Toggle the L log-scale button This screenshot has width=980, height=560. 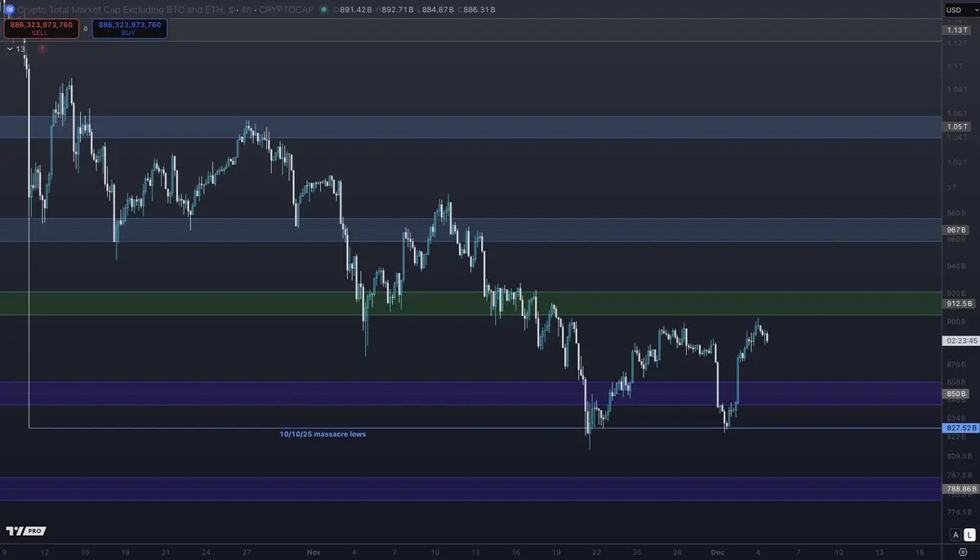pyautogui.click(x=969, y=535)
